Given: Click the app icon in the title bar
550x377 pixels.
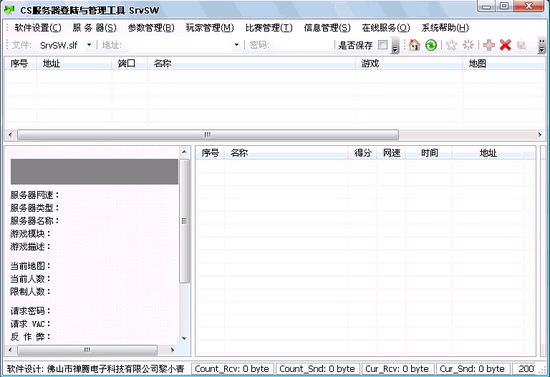Looking at the screenshot, I should [x=9, y=10].
